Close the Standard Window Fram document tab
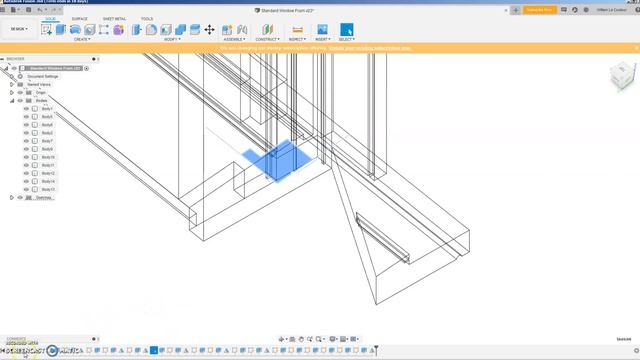640x360 pixels. [x=506, y=10]
